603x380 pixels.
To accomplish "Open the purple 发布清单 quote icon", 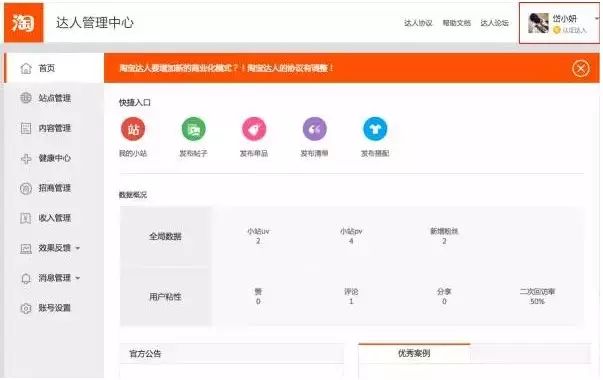I will tap(315, 129).
